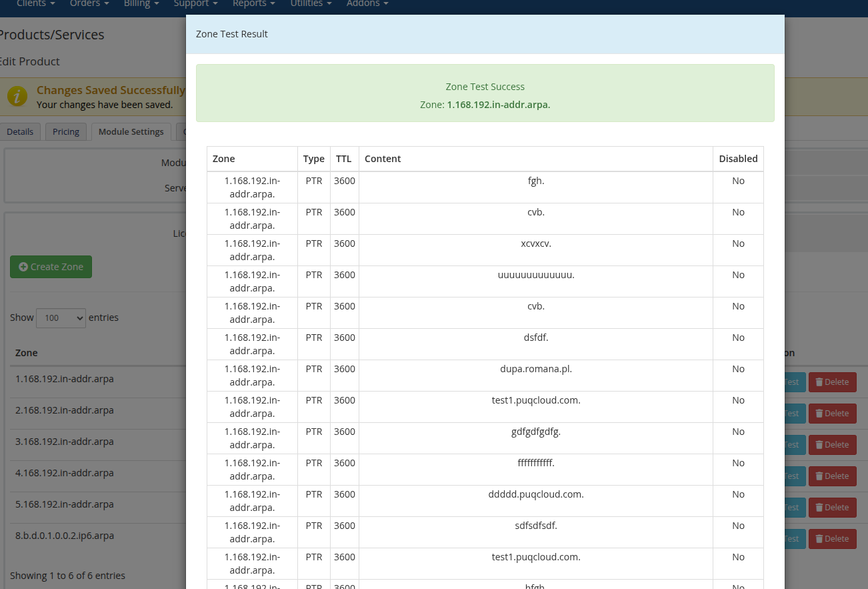Click the 'uuuuuuuuuuuuu.' content cell
Screen dimensions: 868x589
tap(536, 281)
